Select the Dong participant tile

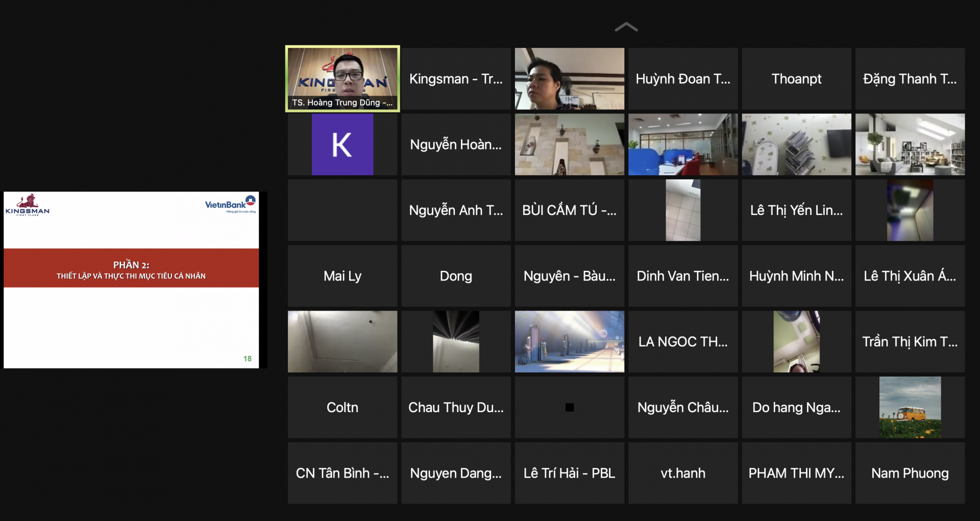455,276
